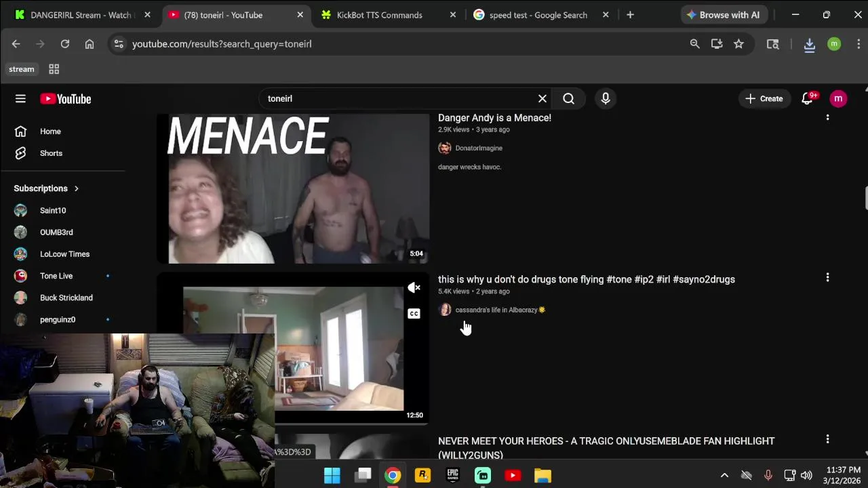Open Chrome downloads
This screenshot has height=488, width=868.
[x=809, y=44]
